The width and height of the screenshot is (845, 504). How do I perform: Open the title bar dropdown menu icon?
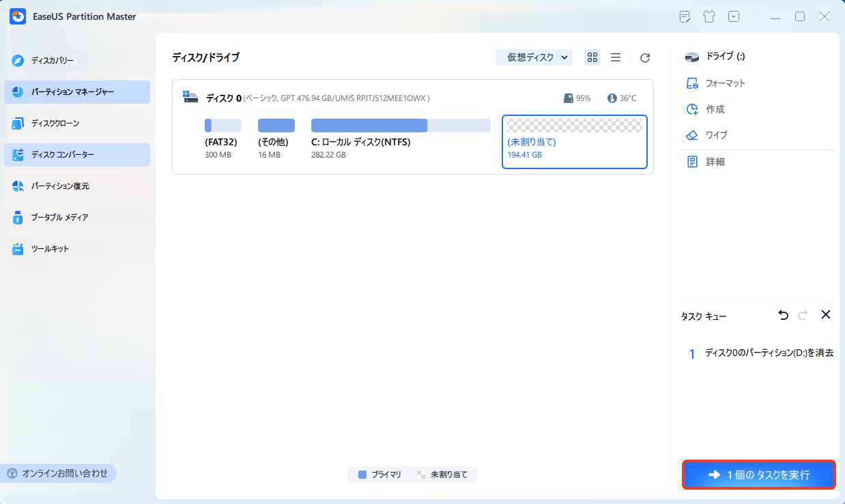click(x=734, y=16)
